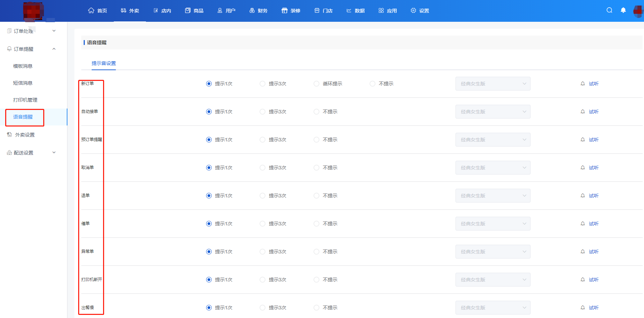Open voice dropdown for 异常单 row
Screen dimensions: 644x318
click(x=493, y=252)
